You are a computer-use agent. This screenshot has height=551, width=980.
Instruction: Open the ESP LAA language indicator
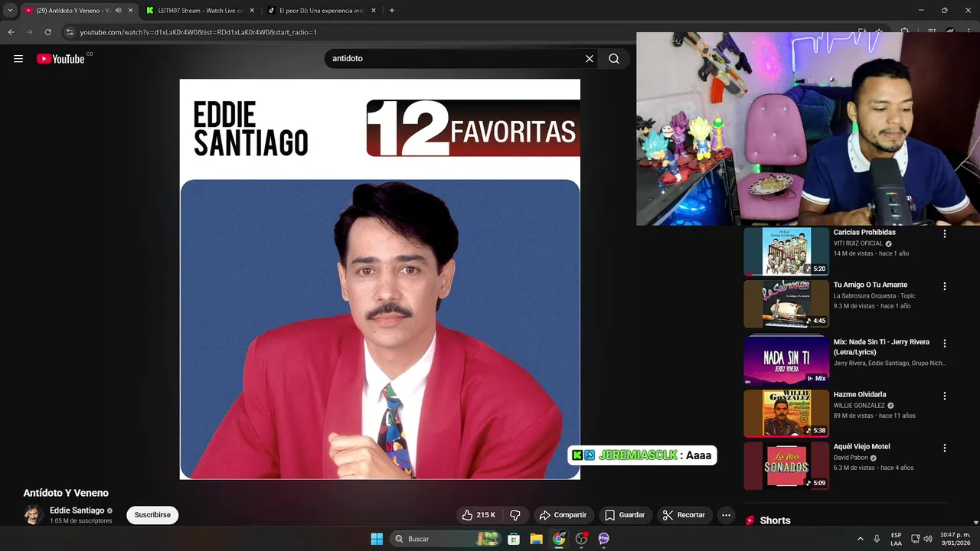(x=896, y=539)
